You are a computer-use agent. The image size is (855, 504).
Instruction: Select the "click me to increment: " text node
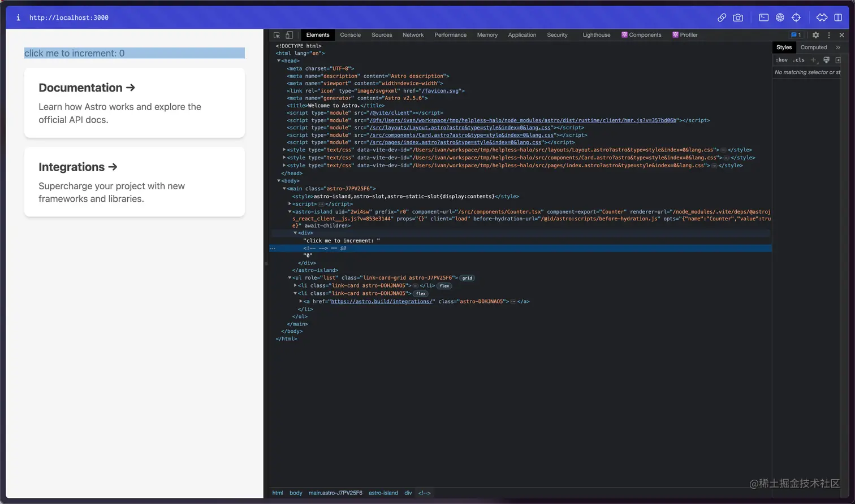[342, 241]
